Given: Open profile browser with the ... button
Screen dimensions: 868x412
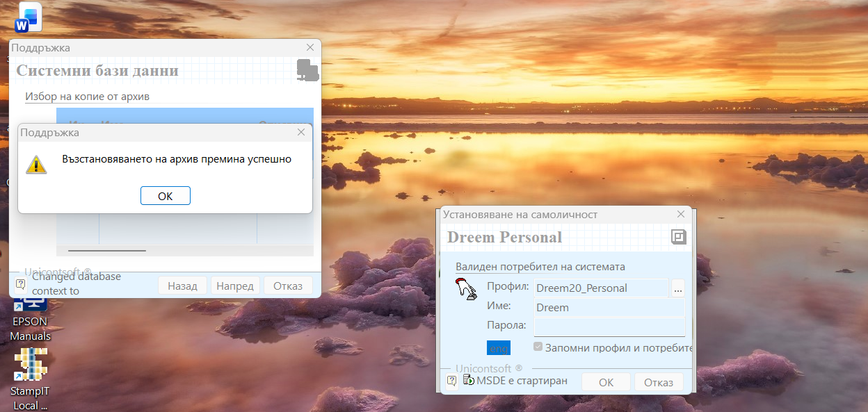Looking at the screenshot, I should click(678, 288).
